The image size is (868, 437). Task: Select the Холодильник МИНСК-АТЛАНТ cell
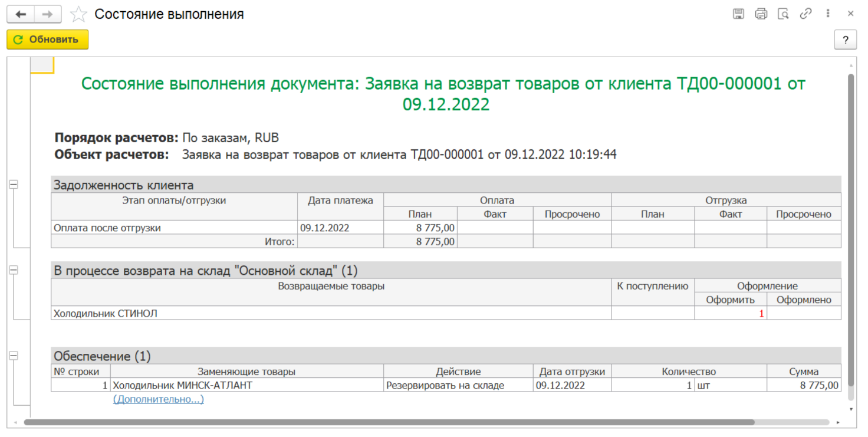183,386
